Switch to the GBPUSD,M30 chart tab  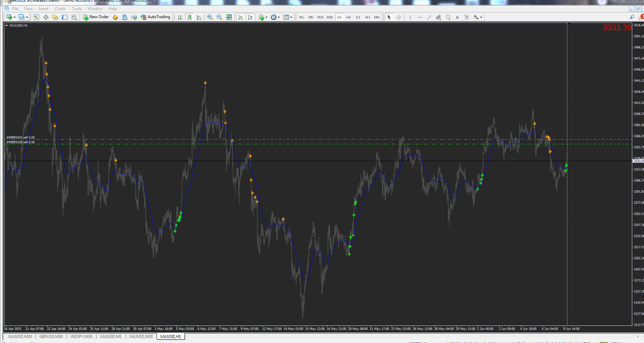(51, 337)
